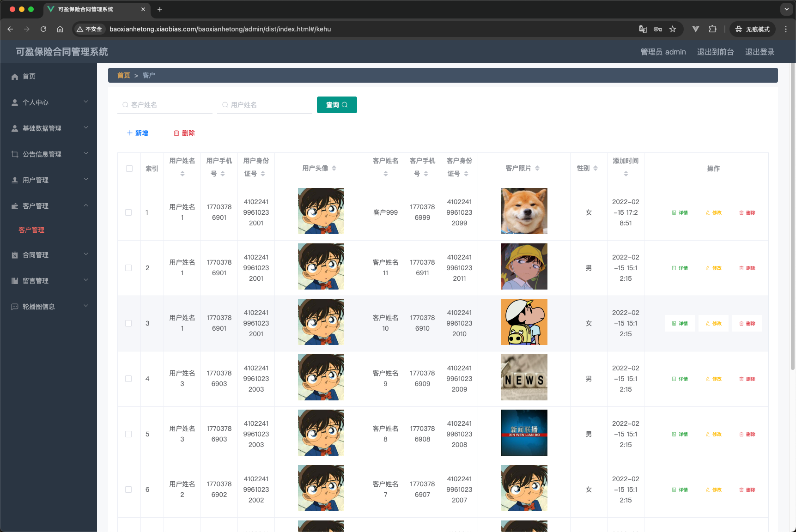
Task: Open the NEWS photo of 客户姓名9
Action: (x=524, y=377)
